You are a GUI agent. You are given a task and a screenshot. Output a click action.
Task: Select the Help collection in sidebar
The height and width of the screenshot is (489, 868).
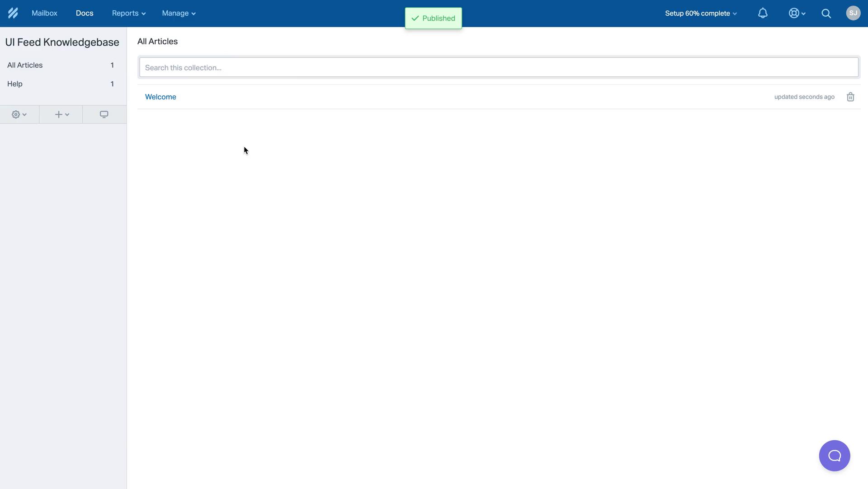click(14, 84)
